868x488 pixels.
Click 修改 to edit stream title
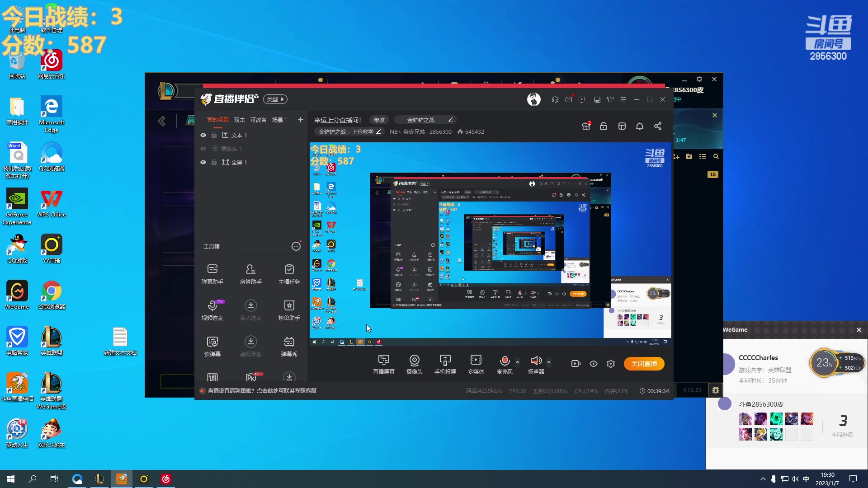pos(379,120)
